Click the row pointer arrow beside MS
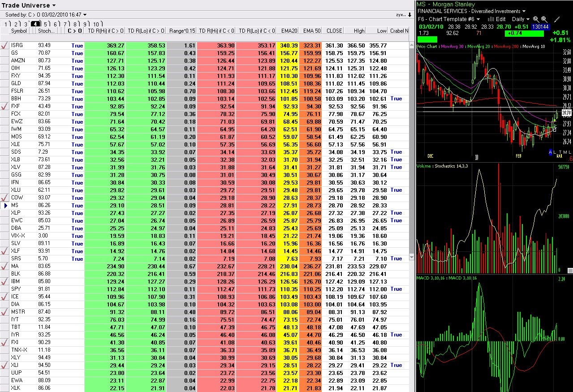 [6, 205]
